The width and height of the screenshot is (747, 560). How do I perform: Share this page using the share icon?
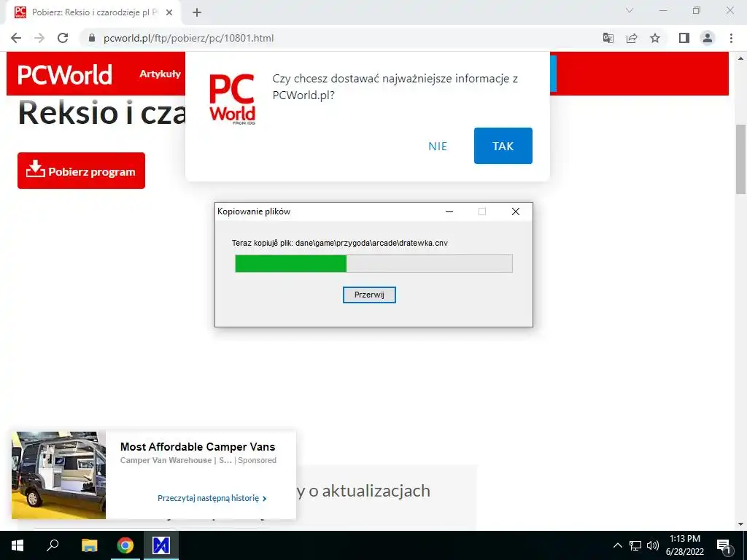click(x=632, y=38)
